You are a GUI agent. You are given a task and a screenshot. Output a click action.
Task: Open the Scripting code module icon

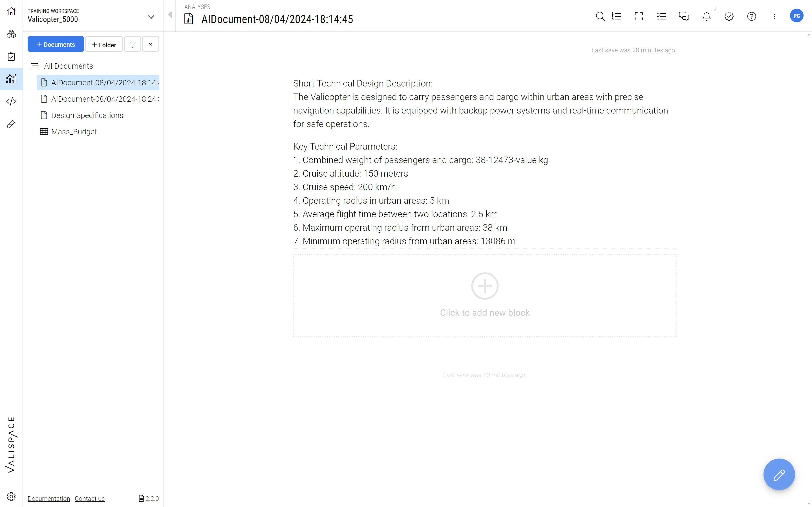[x=11, y=101]
